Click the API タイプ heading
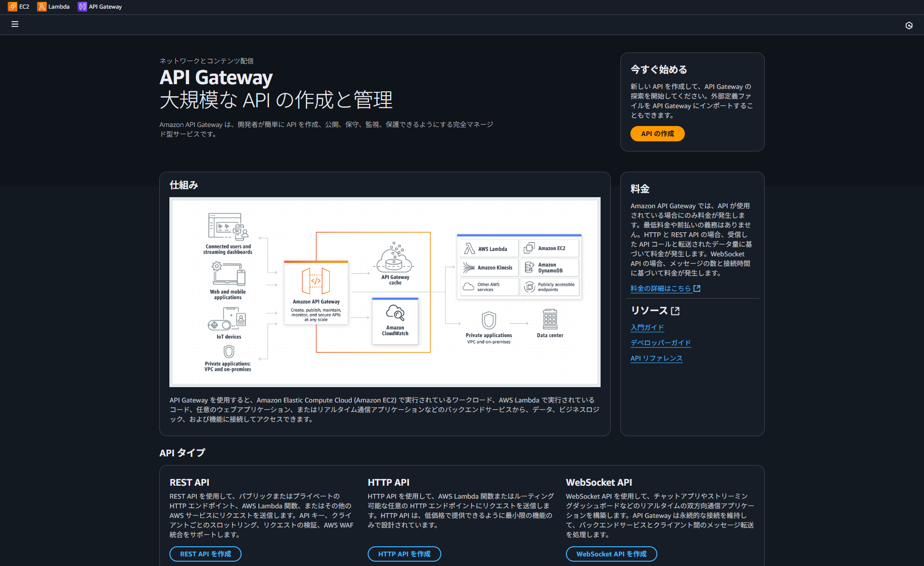This screenshot has height=566, width=924. click(x=182, y=453)
